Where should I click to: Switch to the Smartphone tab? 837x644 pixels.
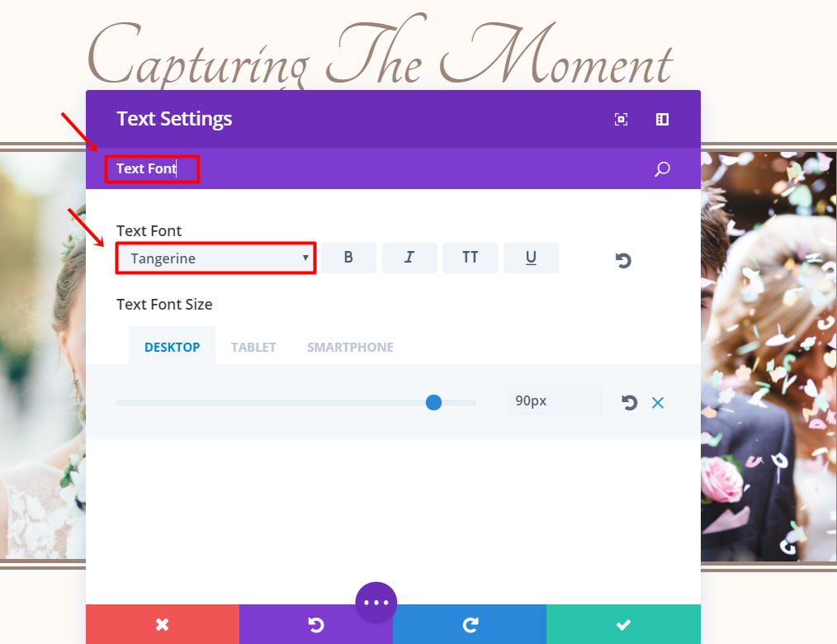[x=350, y=347]
